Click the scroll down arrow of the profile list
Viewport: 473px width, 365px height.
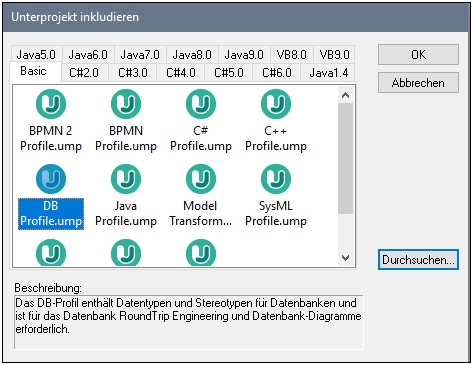pyautogui.click(x=346, y=258)
